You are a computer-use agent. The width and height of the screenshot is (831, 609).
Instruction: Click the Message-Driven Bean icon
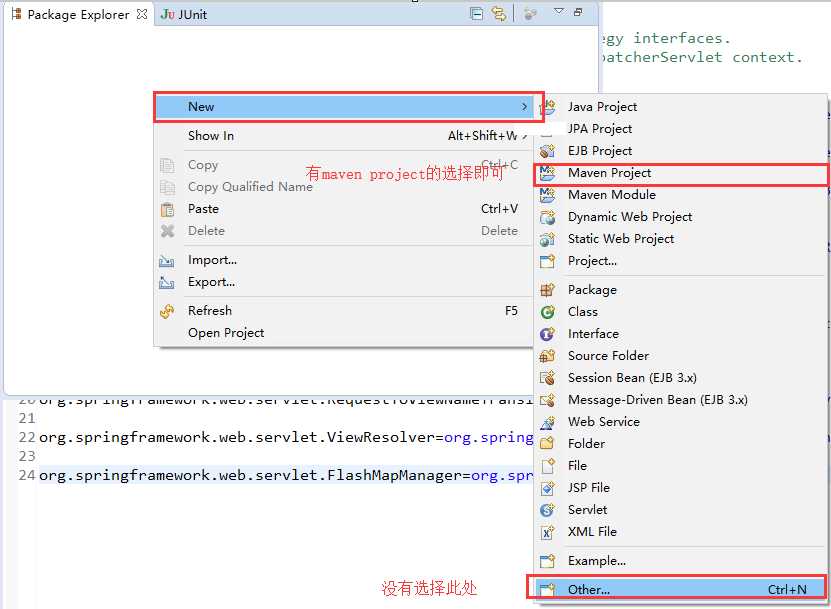pyautogui.click(x=547, y=400)
